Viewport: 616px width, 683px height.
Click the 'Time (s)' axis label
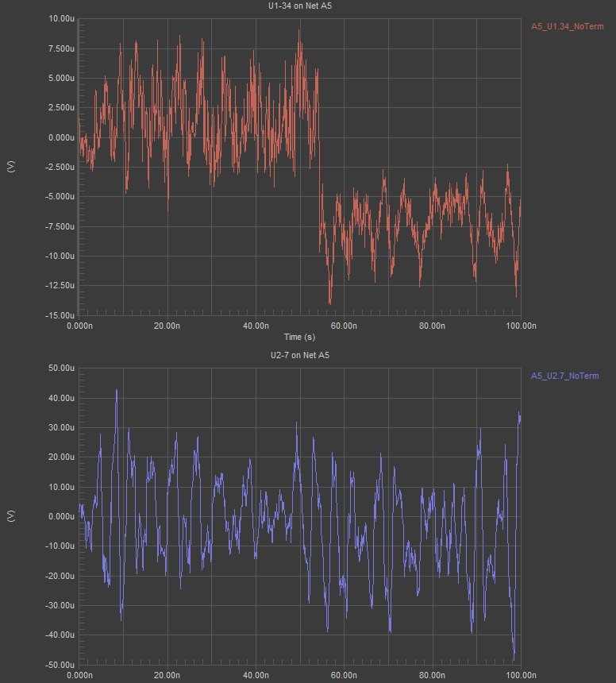click(x=299, y=338)
